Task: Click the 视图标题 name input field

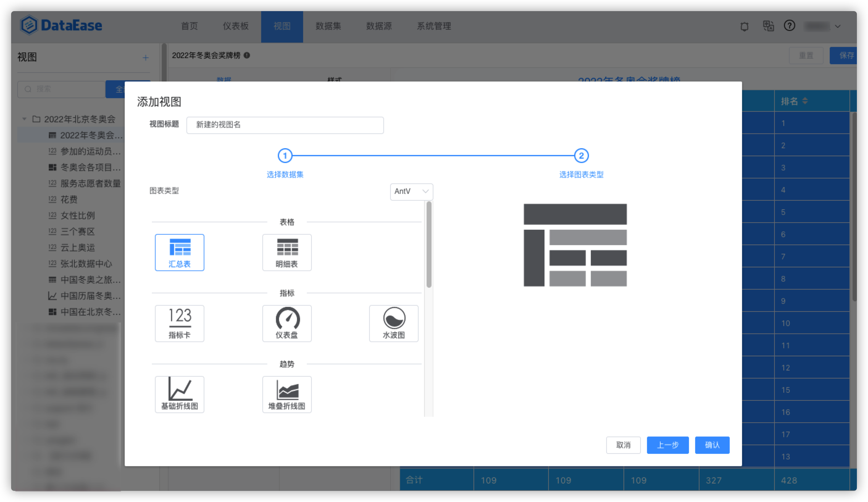Action: point(285,125)
